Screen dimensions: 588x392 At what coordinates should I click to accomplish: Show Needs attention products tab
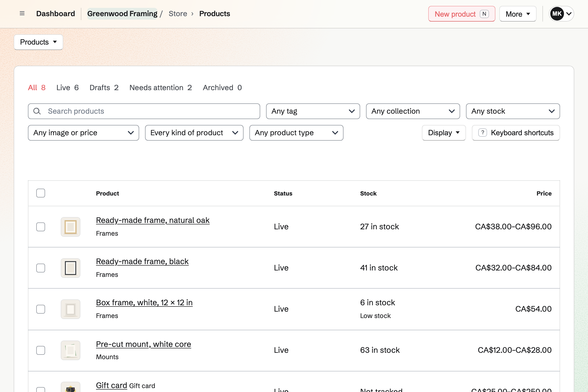161,88
